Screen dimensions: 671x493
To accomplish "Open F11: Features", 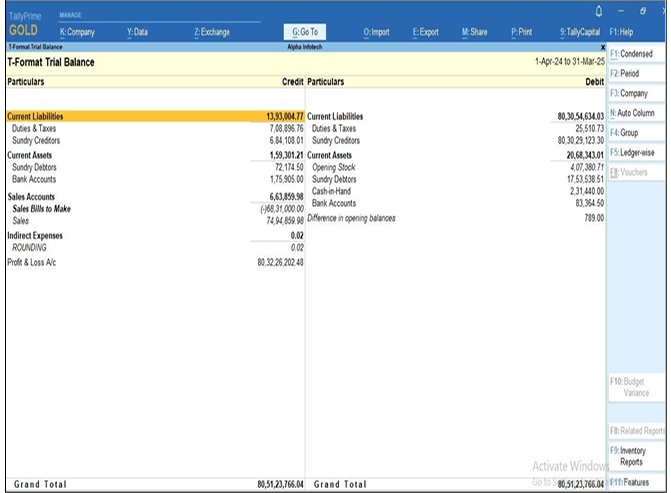I will click(636, 483).
